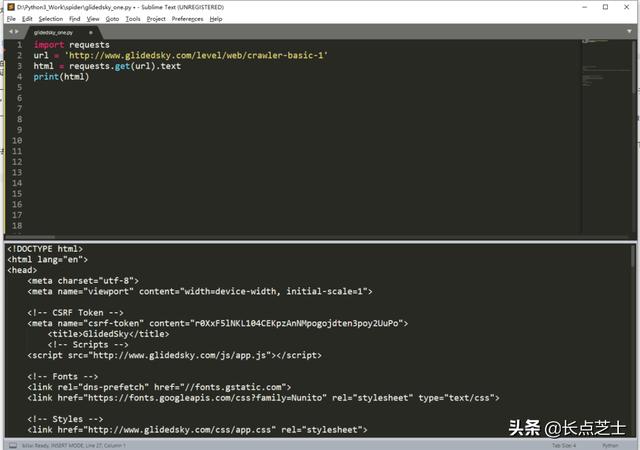640x450 pixels.
Task: Click the fonts.googleapis.com Nunito stylesheet line
Action: (264, 398)
